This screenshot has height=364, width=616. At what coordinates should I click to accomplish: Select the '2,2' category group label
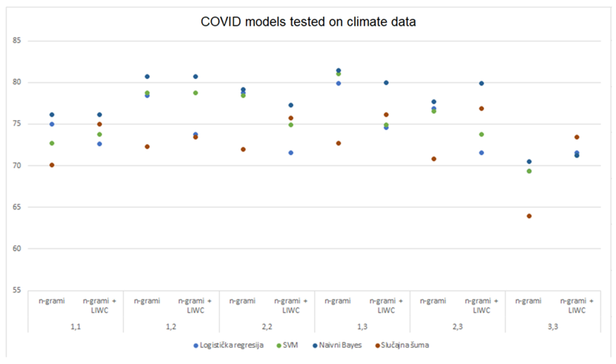click(267, 327)
